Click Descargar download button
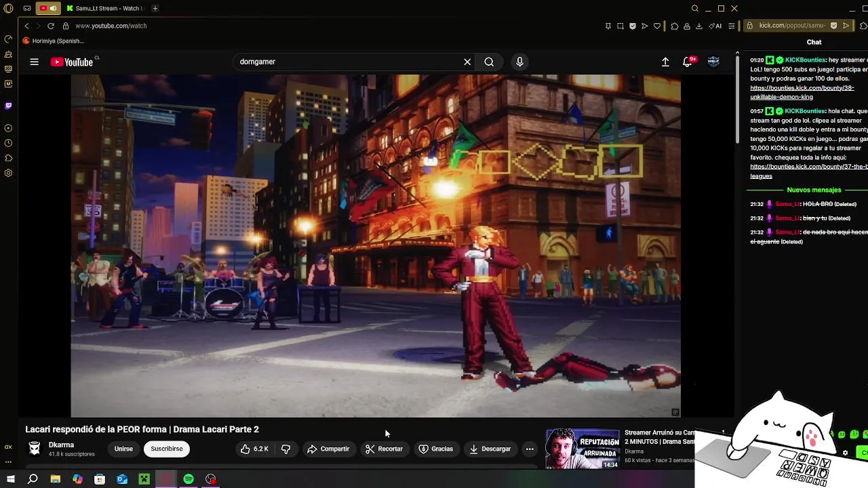This screenshot has height=488, width=868. click(x=490, y=449)
